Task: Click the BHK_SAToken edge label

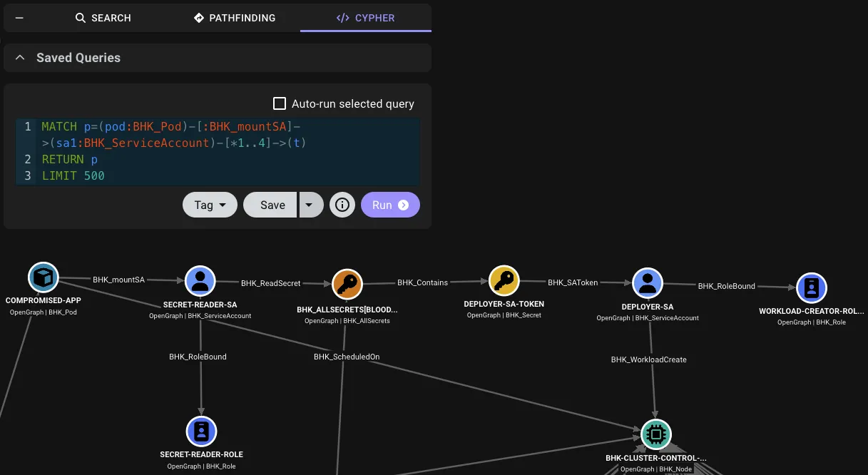Action: point(573,282)
